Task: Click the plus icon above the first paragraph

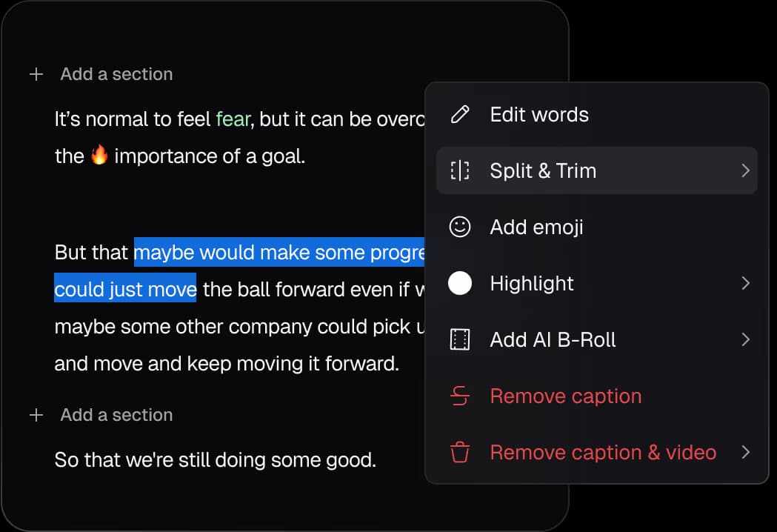Action: click(36, 74)
